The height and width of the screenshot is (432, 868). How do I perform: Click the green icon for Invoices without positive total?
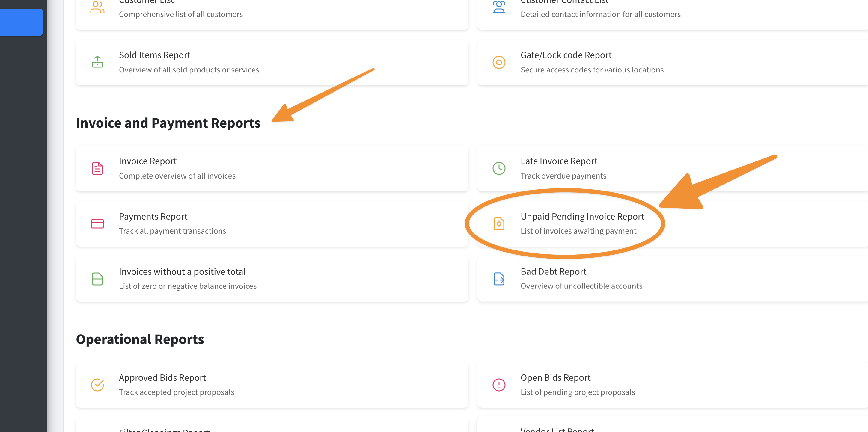97,279
